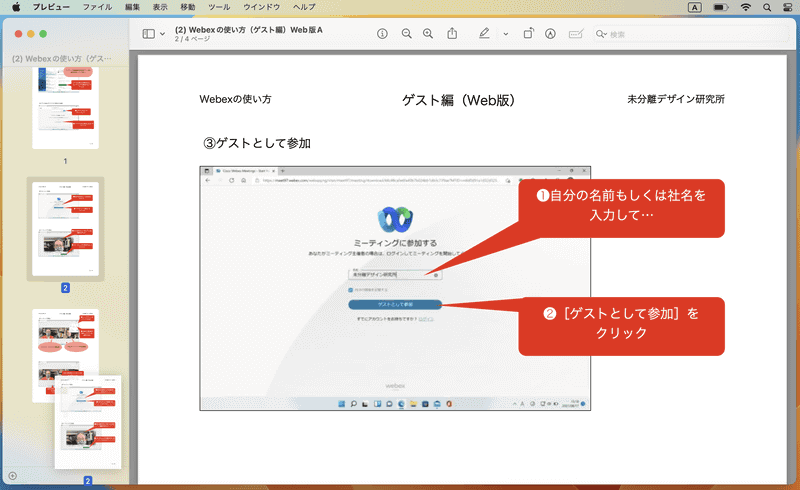Click the section title ③ゲストとして参加

coord(257,143)
